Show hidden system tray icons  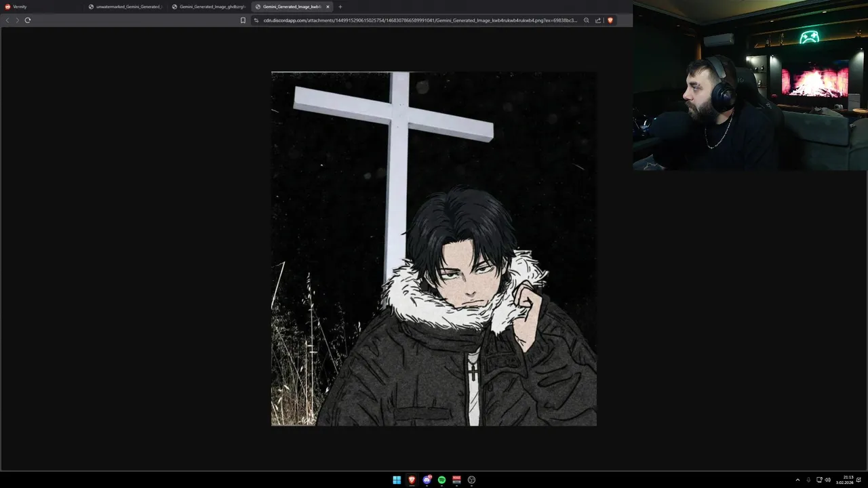click(x=797, y=480)
